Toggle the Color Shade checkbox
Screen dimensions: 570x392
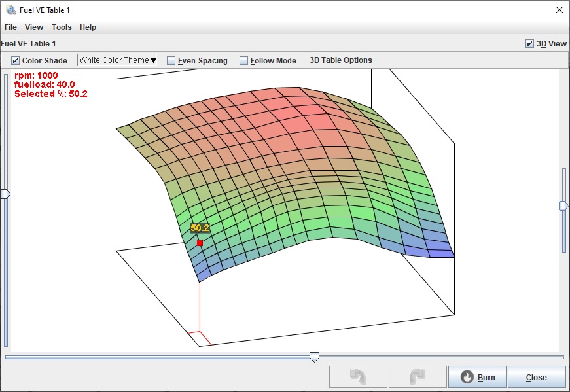[15, 61]
